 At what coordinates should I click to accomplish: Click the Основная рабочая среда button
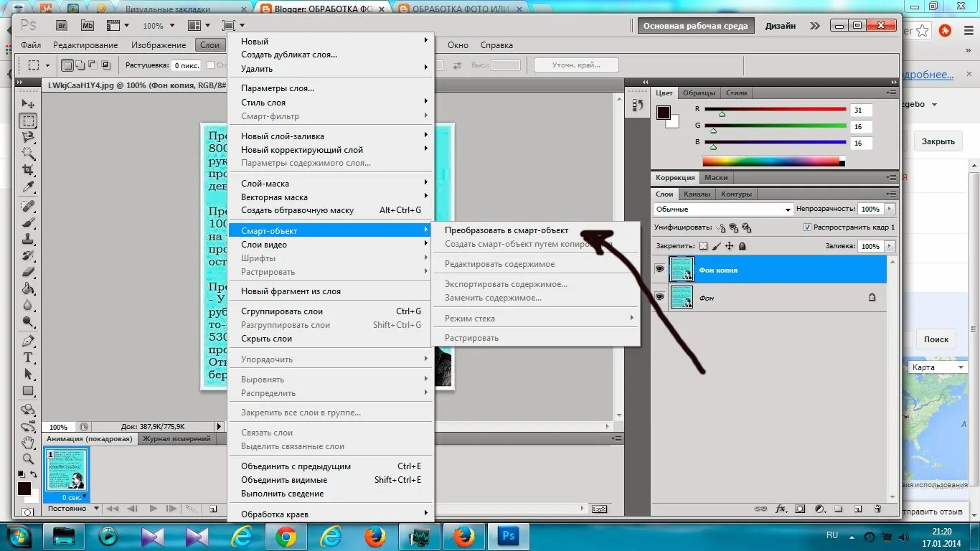point(695,26)
